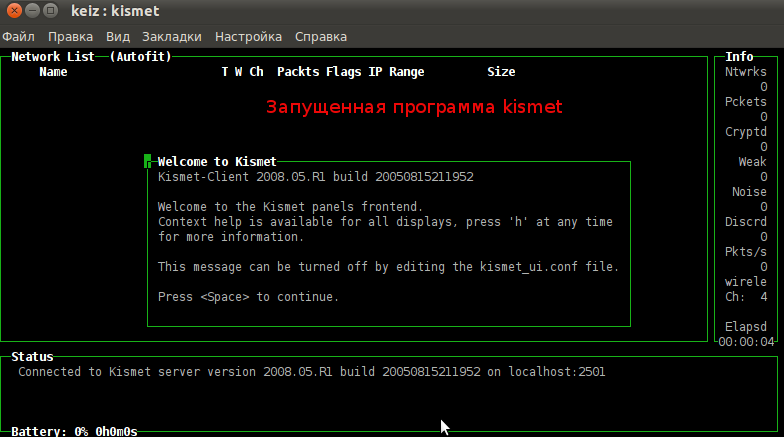Open the Файл menu
The width and height of the screenshot is (784, 437).
pos(18,36)
